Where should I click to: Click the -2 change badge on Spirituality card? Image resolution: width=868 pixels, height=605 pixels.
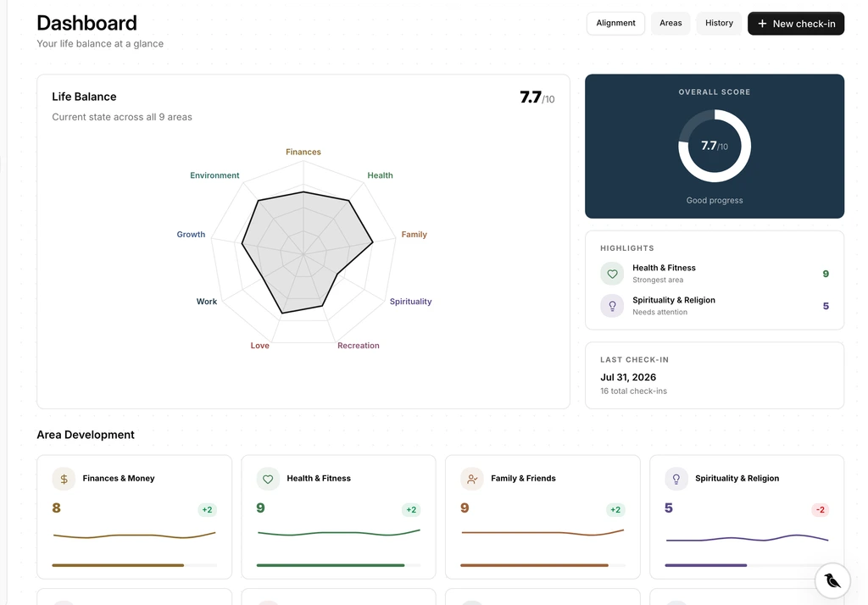click(x=821, y=510)
